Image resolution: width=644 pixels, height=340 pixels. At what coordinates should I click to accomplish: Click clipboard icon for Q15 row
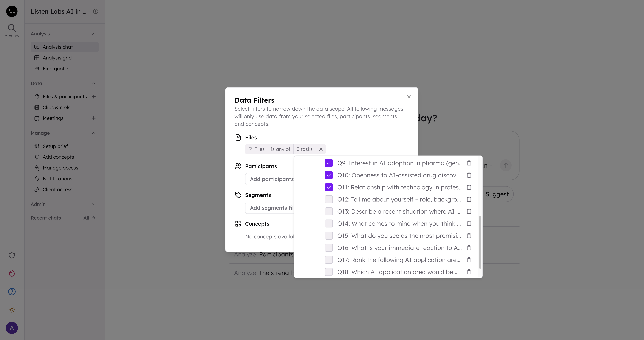pyautogui.click(x=469, y=236)
